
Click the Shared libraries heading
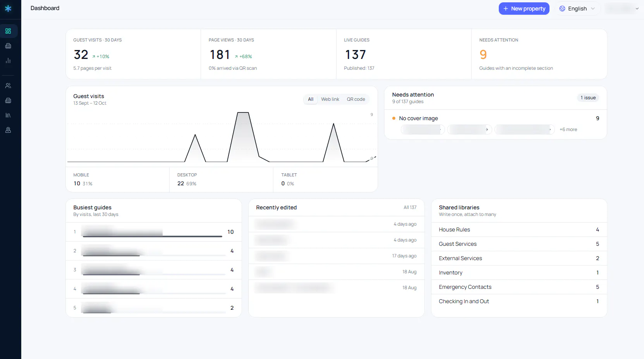click(459, 207)
